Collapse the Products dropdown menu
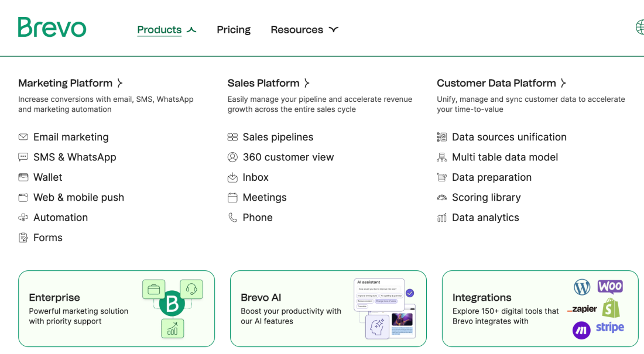The width and height of the screenshot is (644, 354). pos(166,30)
